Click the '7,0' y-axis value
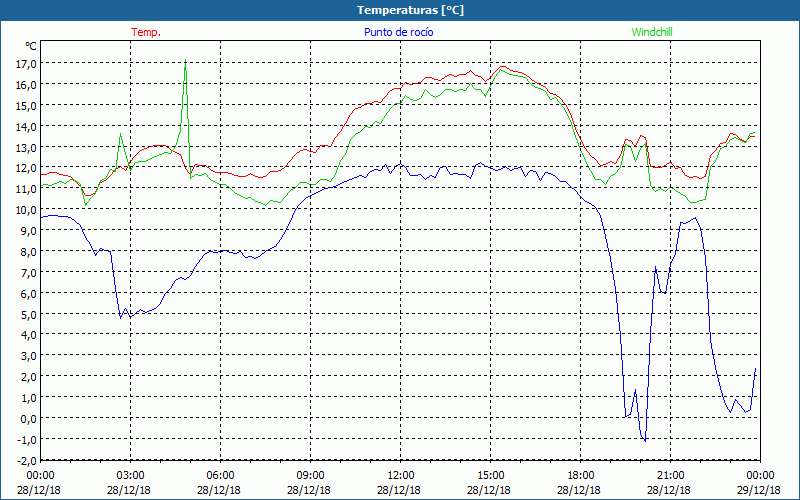 click(28, 272)
